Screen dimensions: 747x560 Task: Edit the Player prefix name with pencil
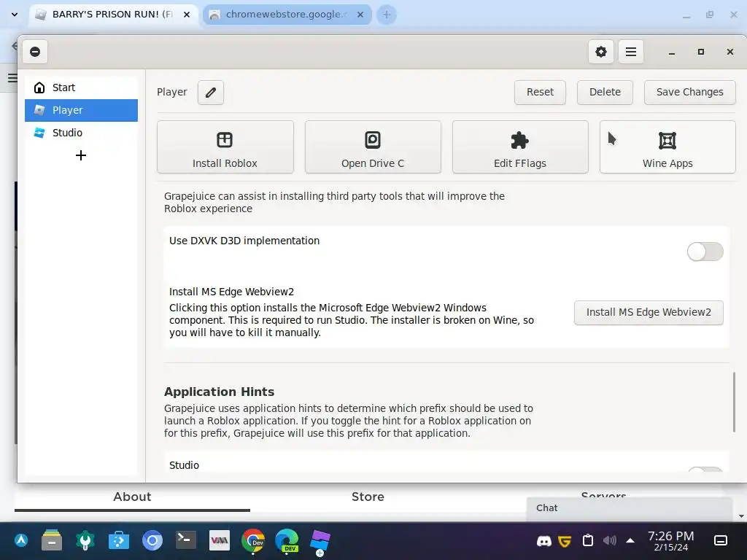click(211, 93)
